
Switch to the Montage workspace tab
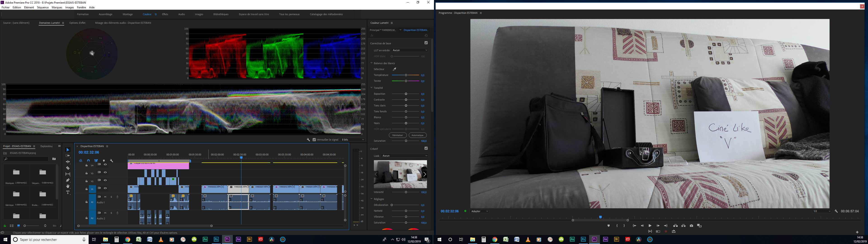pos(128,14)
